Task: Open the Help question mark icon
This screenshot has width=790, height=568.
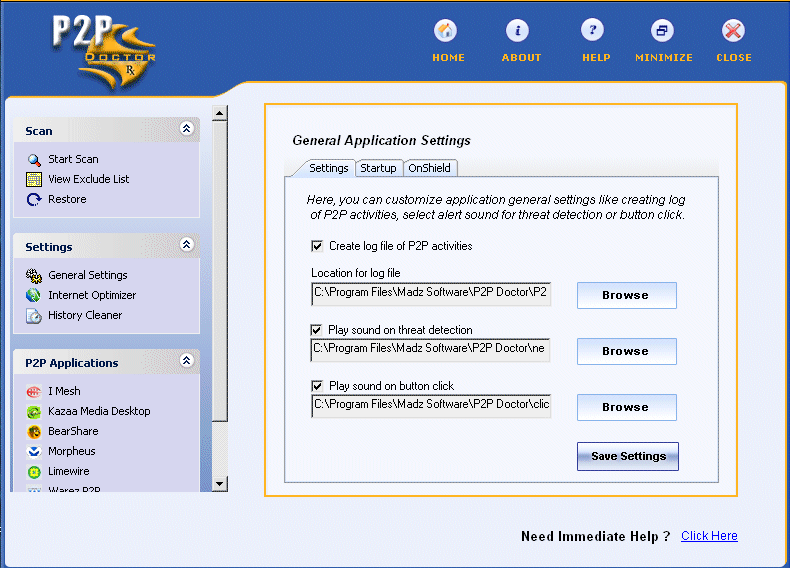Action: pyautogui.click(x=592, y=30)
